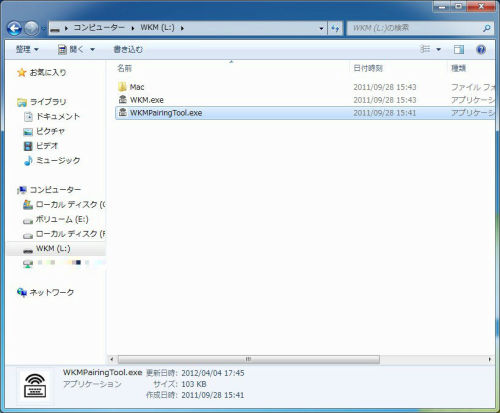The image size is (500, 413).
Task: Click the WKMPairingTool keyboard thumbnail in details pane
Action: [x=35, y=386]
